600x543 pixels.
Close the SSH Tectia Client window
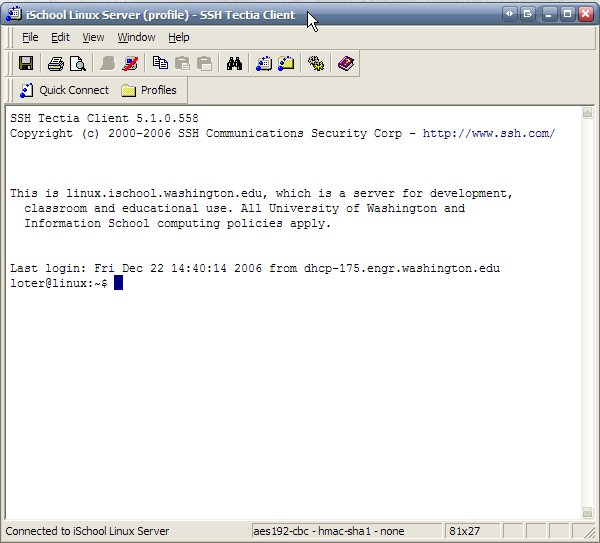click(x=586, y=15)
